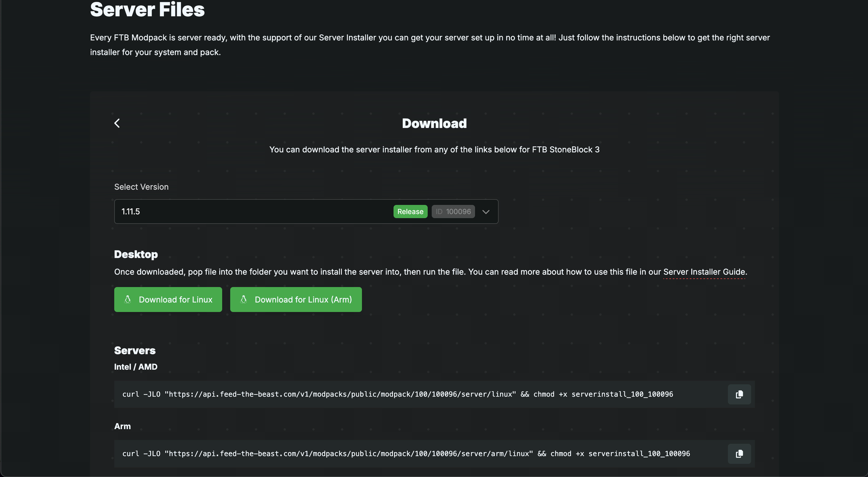The width and height of the screenshot is (868, 477).
Task: Click the penguin icon on Download for Linux (Arm)
Action: [x=244, y=299]
